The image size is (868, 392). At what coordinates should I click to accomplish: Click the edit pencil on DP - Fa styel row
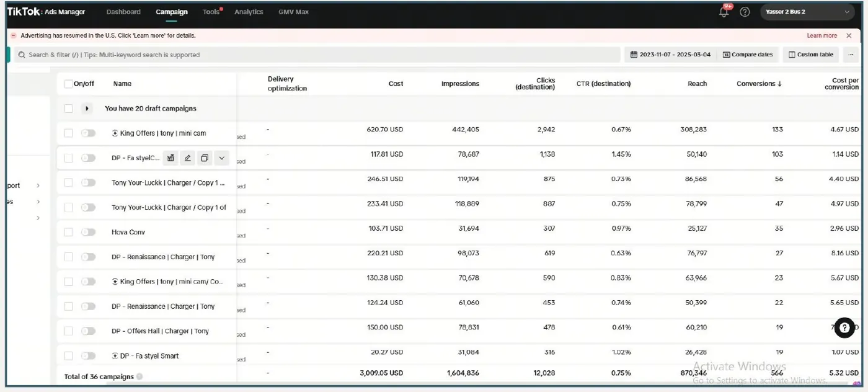point(187,158)
